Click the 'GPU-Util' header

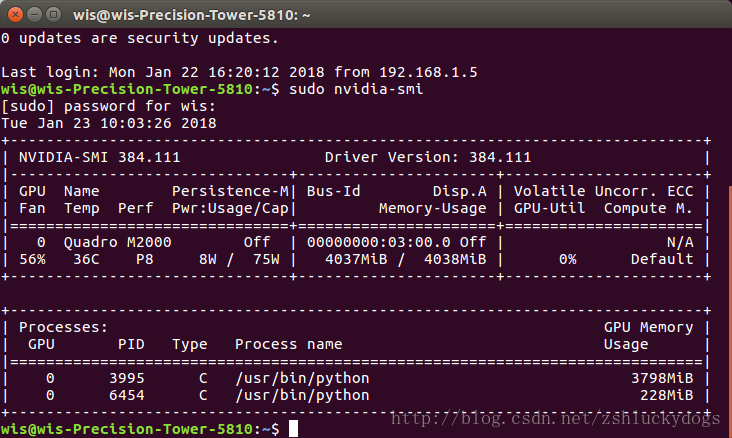click(549, 208)
